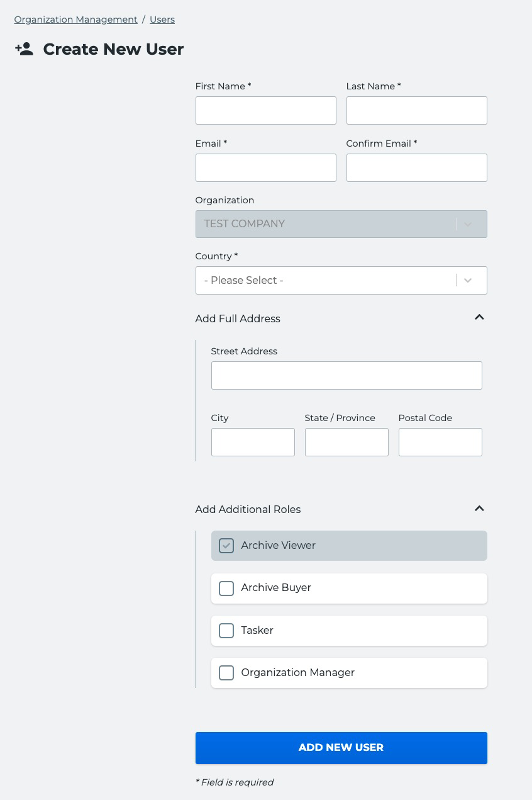Image resolution: width=532 pixels, height=800 pixels.
Task: Click the Last Name text field
Action: [417, 111]
